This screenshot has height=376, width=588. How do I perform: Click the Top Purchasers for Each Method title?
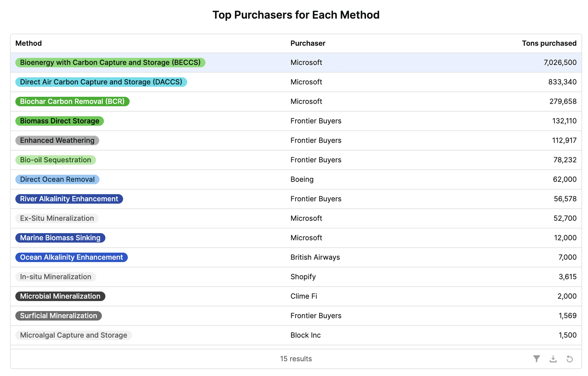tap(296, 15)
